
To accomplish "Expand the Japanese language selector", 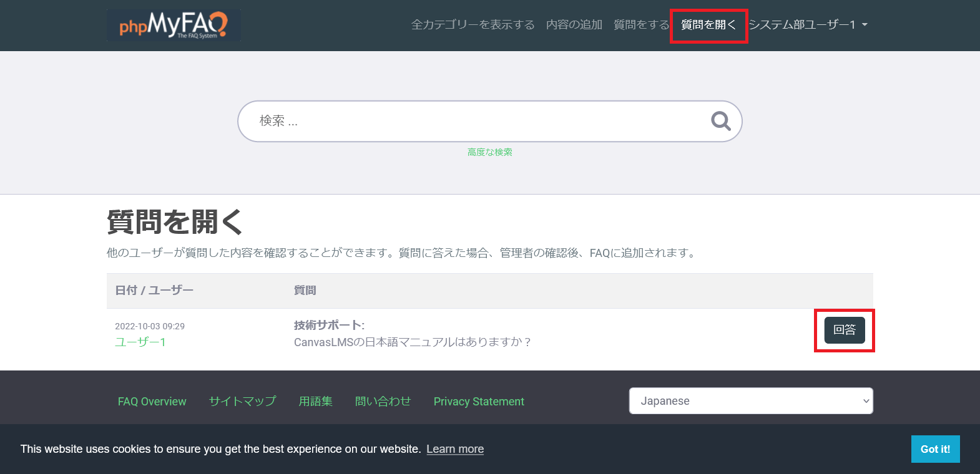I will click(750, 401).
